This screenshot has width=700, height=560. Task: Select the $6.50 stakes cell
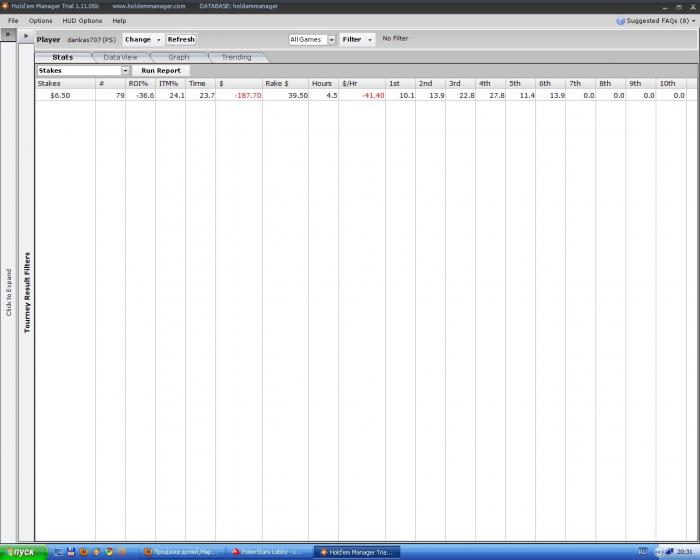65,95
